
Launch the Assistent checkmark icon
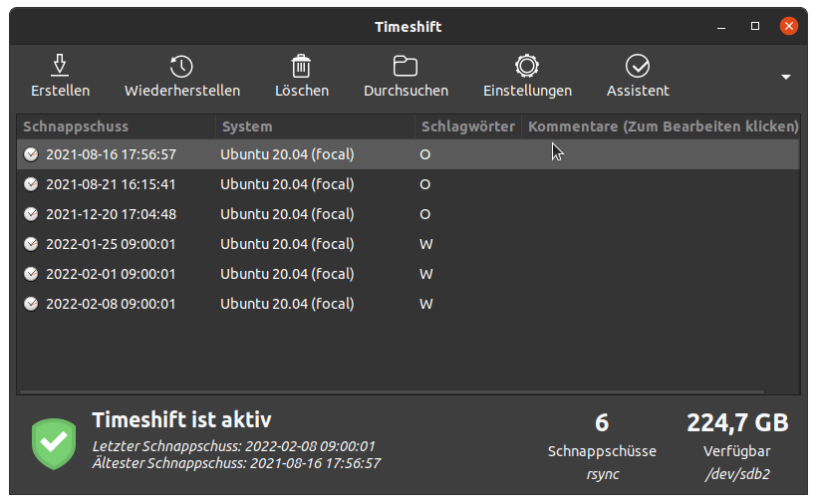coord(638,66)
